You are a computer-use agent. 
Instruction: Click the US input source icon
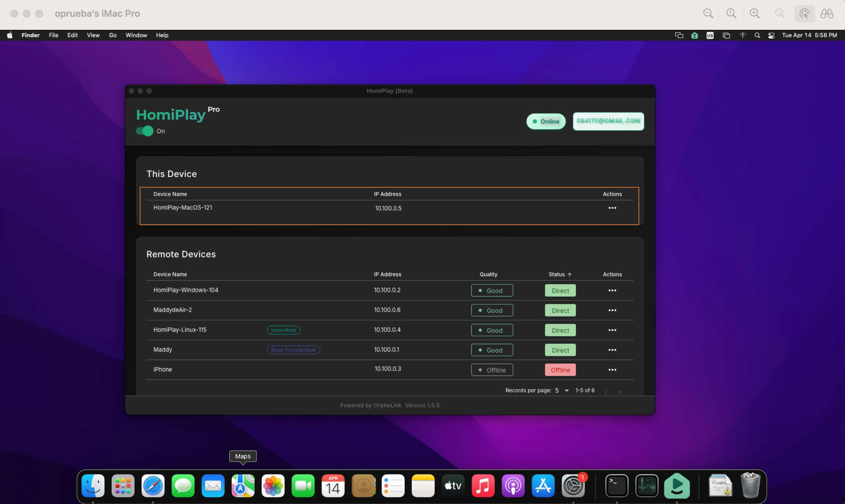[710, 35]
